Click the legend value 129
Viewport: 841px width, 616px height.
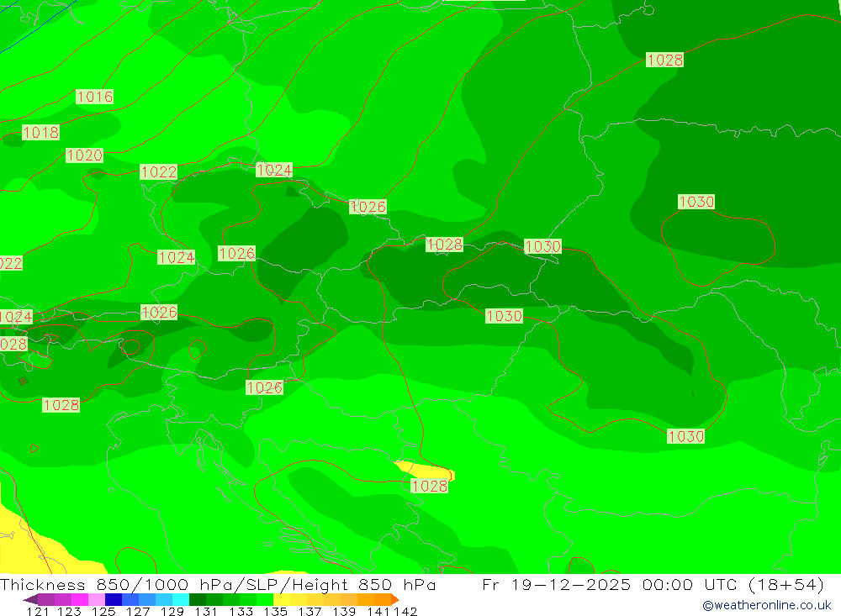coord(171,611)
